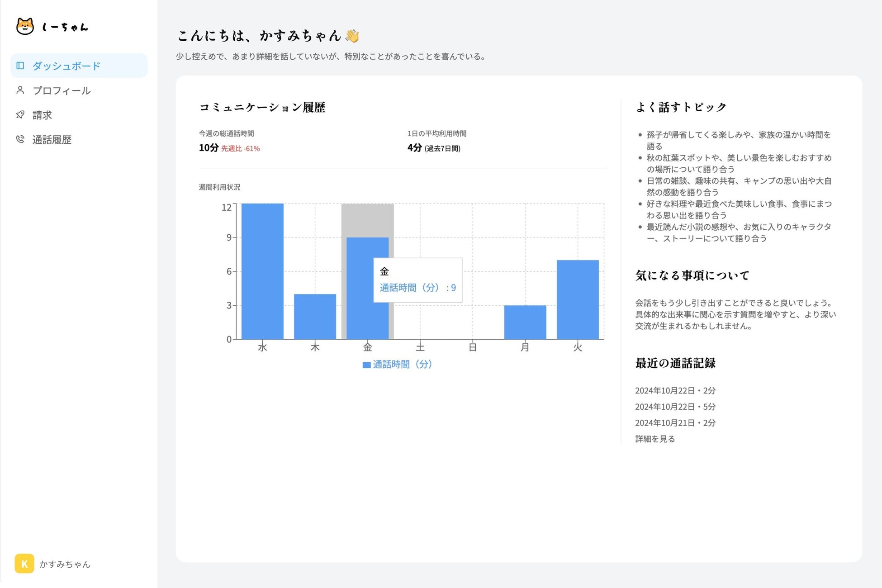Click the かすみちゃん username at the bottom of the sidebar
This screenshot has width=882, height=588.
(x=65, y=564)
